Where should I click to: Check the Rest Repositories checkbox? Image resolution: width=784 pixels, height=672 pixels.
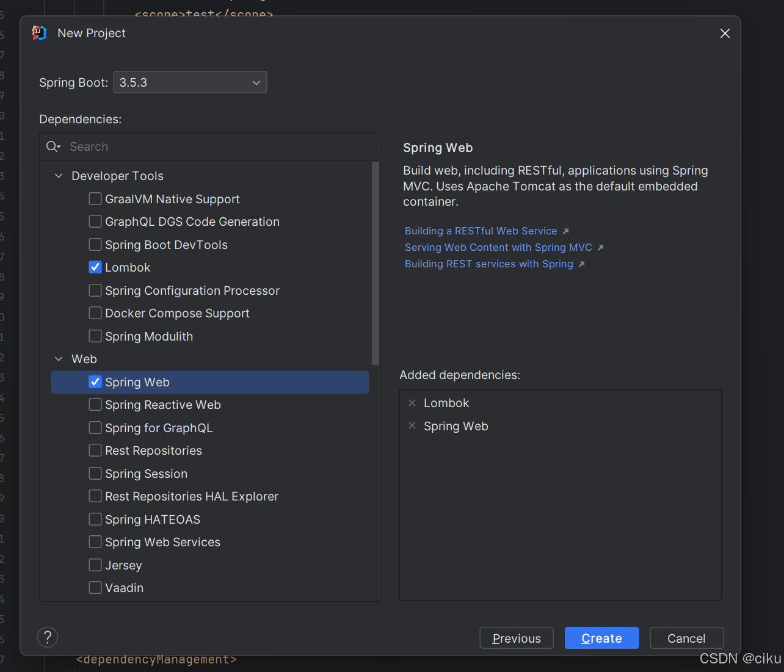point(95,450)
